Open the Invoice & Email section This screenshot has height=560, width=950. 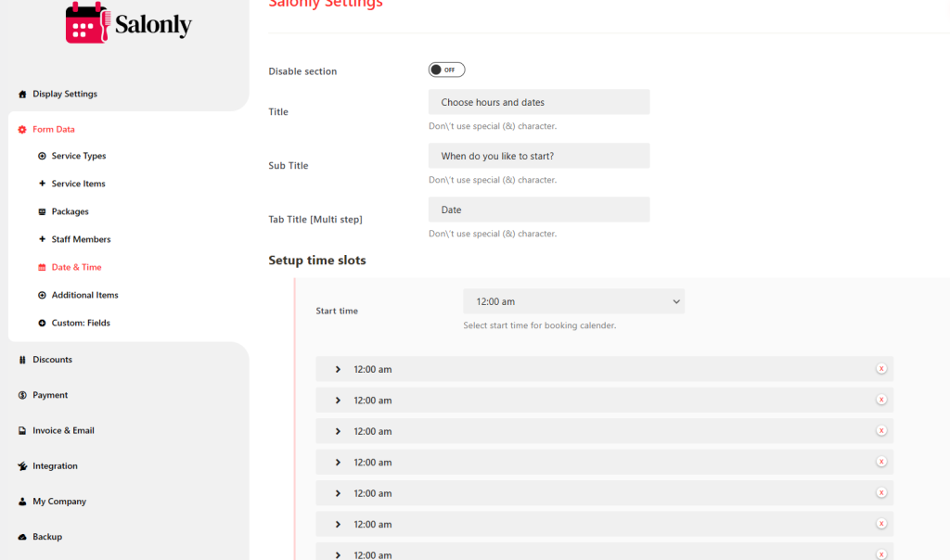[63, 430]
